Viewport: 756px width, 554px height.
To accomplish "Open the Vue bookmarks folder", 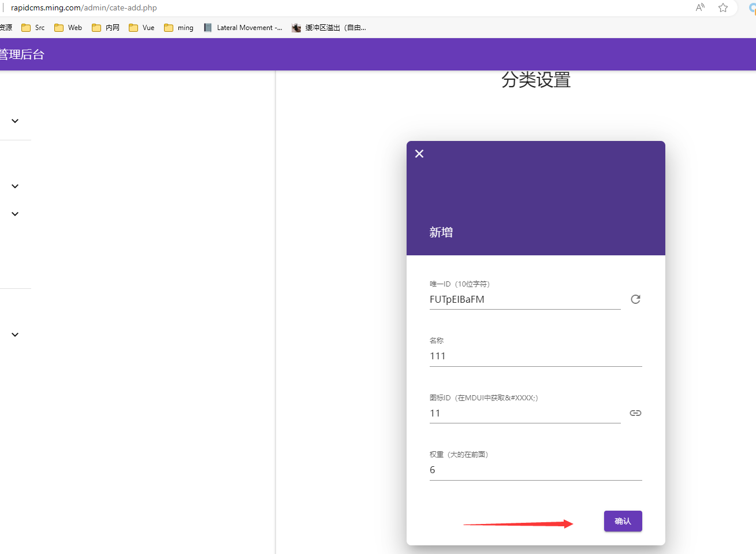I will pos(141,27).
